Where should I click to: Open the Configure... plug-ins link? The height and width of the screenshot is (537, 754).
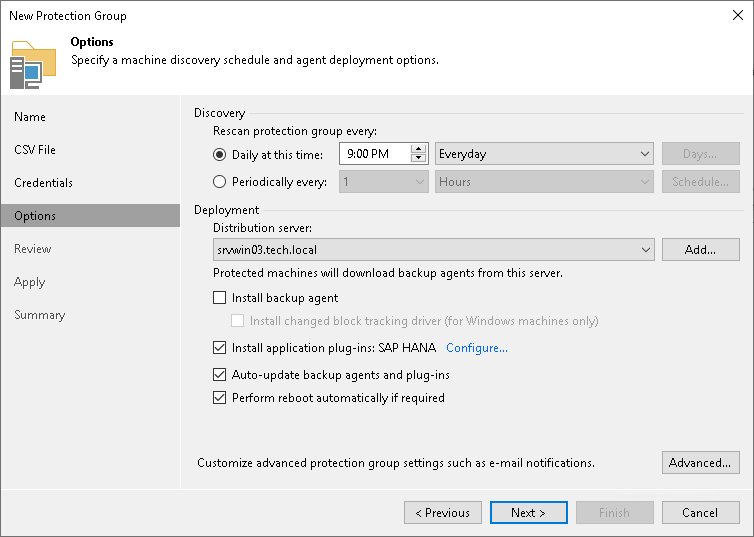point(477,348)
